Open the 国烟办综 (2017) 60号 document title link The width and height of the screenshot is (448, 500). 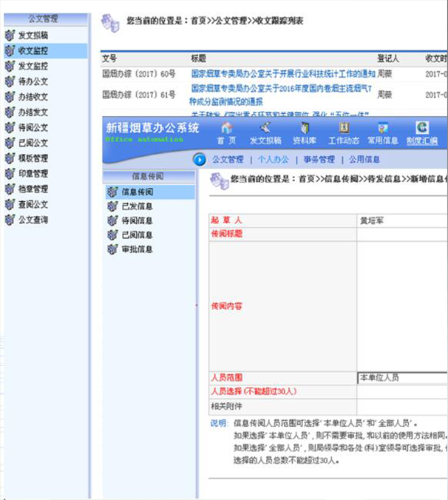pyautogui.click(x=283, y=74)
